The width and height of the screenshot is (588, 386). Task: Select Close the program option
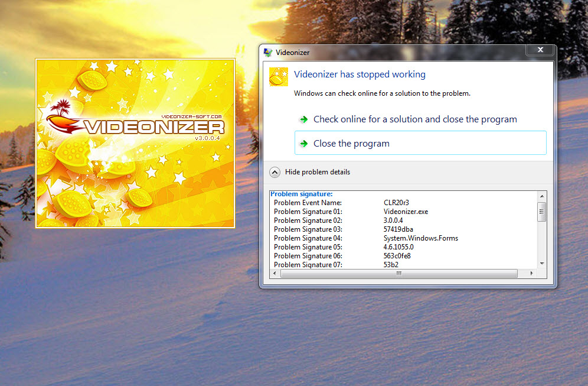(420, 143)
